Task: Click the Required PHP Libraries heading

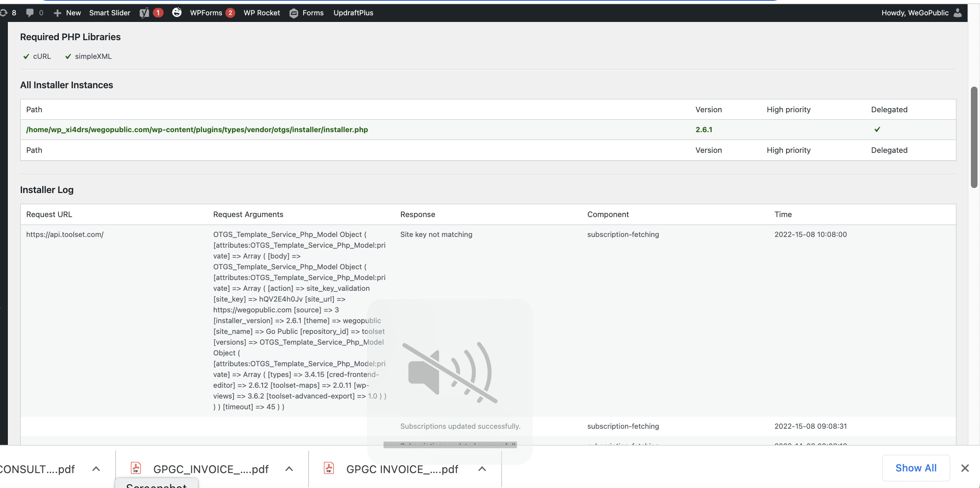Action: pos(70,37)
